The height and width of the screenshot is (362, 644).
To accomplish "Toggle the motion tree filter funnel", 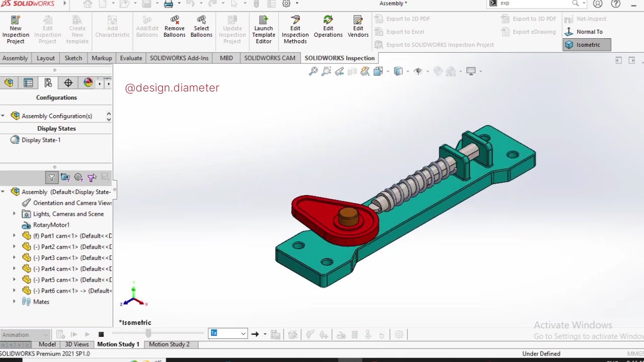I will (52, 177).
